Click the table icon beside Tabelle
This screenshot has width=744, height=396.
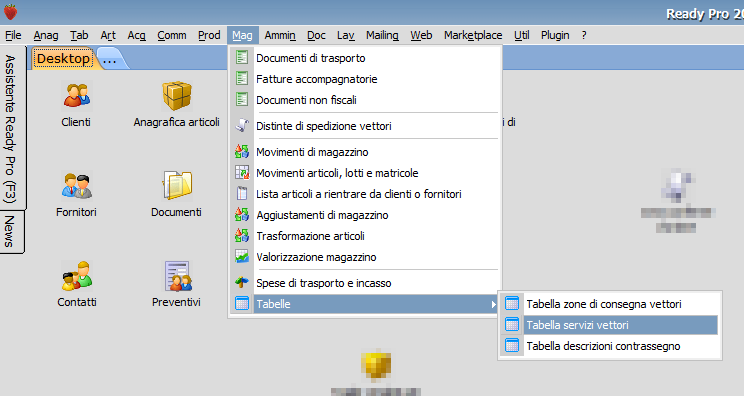[242, 304]
